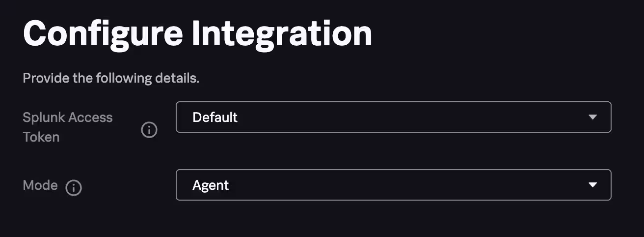Click the Mode info icon
The height and width of the screenshot is (237, 644).
click(74, 187)
